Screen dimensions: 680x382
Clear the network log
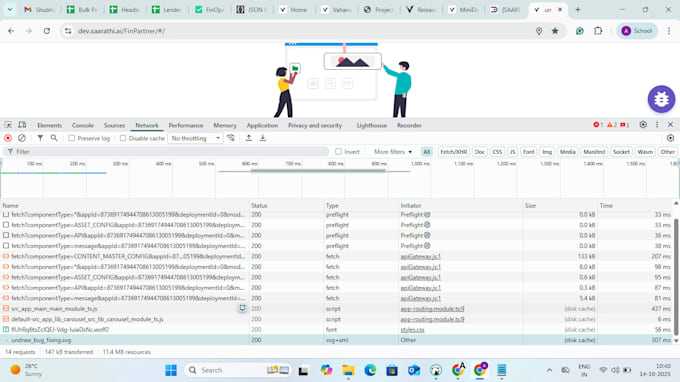click(22, 138)
